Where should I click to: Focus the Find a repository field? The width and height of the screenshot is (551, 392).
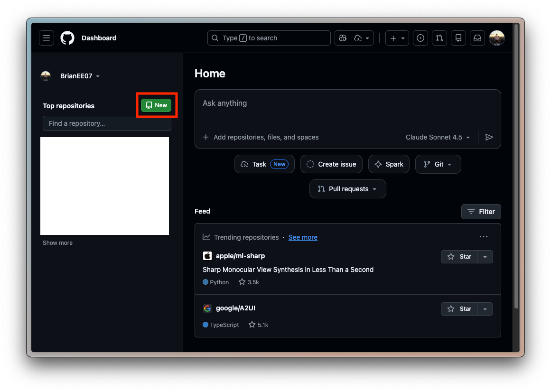tap(107, 123)
